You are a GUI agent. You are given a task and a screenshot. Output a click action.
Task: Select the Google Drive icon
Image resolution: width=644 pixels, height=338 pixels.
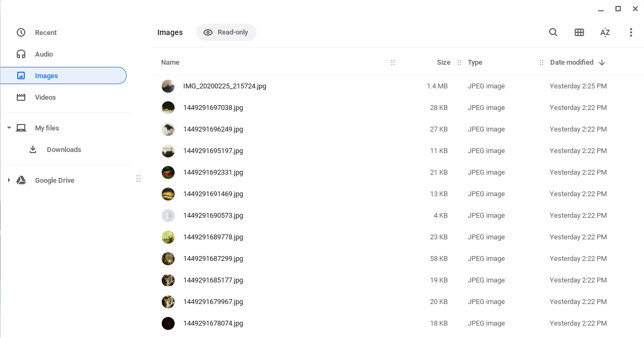coord(21,180)
